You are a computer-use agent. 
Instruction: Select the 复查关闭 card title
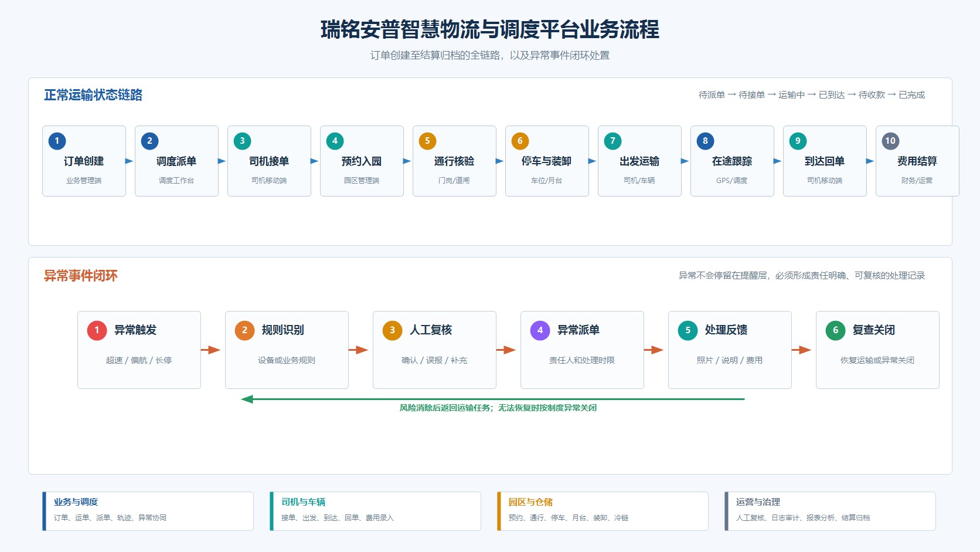(874, 330)
